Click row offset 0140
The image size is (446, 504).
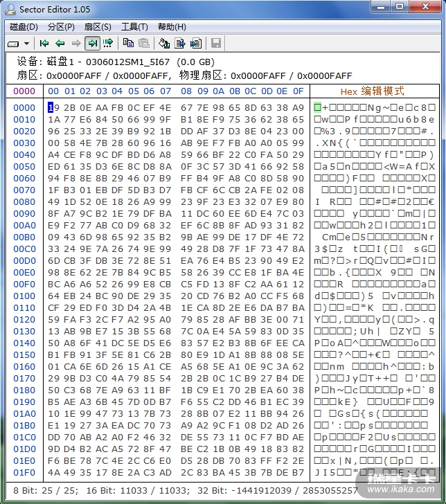click(x=24, y=343)
